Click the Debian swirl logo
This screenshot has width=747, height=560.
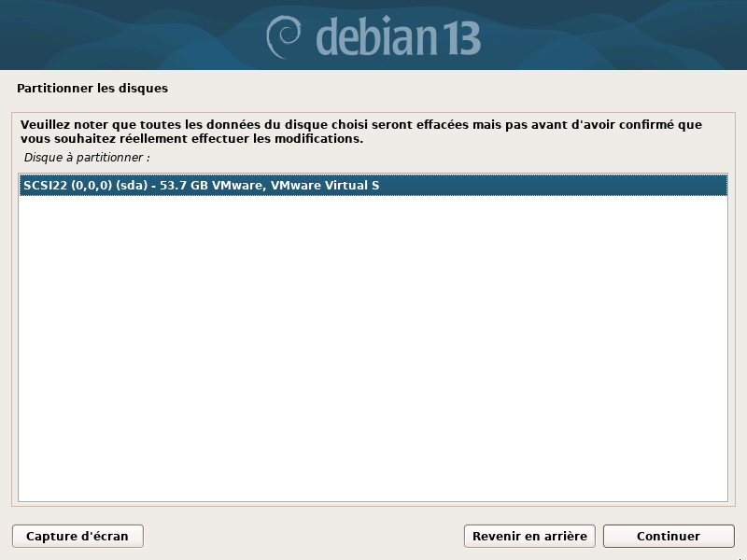tap(283, 37)
